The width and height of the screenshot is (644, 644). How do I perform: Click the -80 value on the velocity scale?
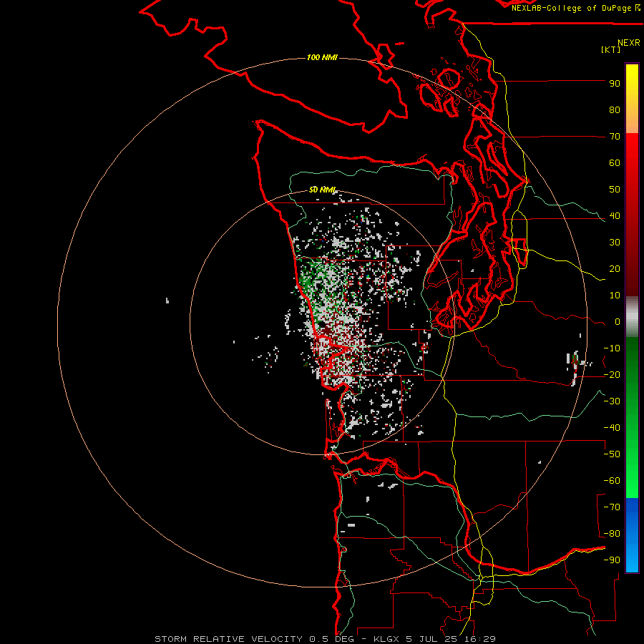coord(612,534)
